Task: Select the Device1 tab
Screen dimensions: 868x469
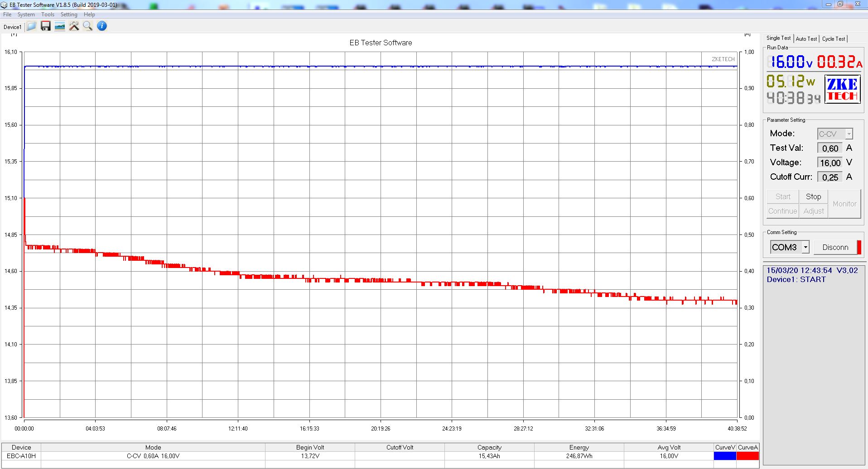Action: tap(12, 27)
